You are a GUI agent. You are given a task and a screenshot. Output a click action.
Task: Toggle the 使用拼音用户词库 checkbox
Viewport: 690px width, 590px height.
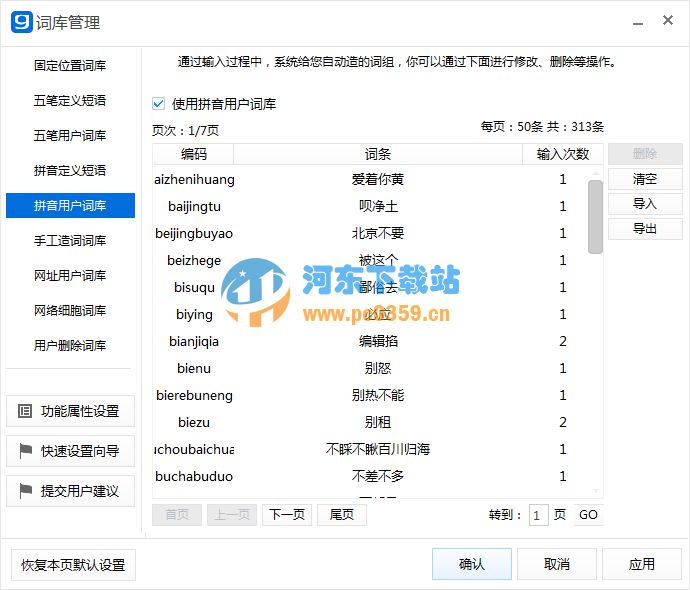point(158,104)
